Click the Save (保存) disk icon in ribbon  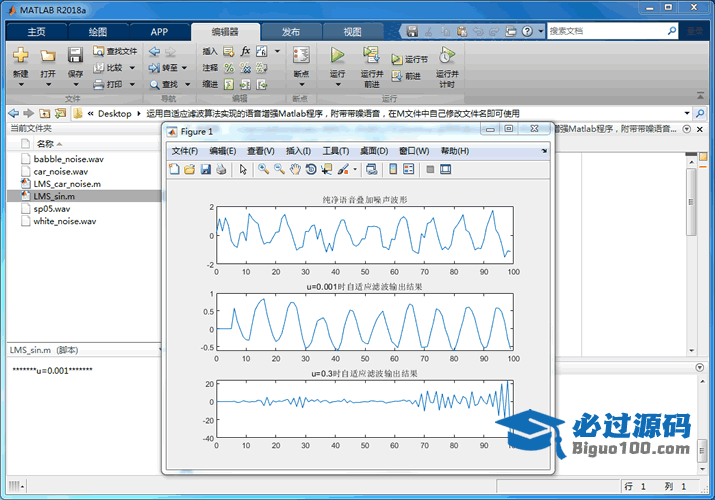[x=75, y=56]
